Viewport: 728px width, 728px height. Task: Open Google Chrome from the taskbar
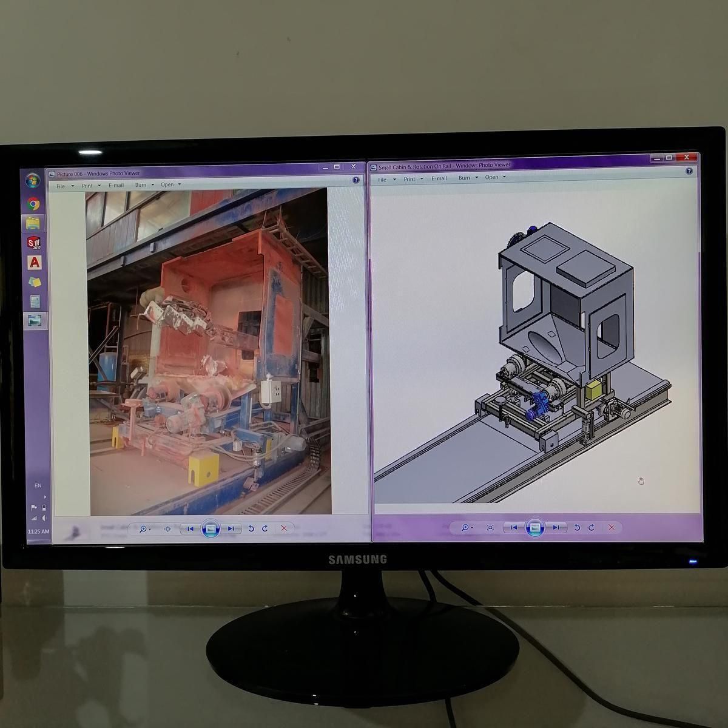(x=33, y=204)
